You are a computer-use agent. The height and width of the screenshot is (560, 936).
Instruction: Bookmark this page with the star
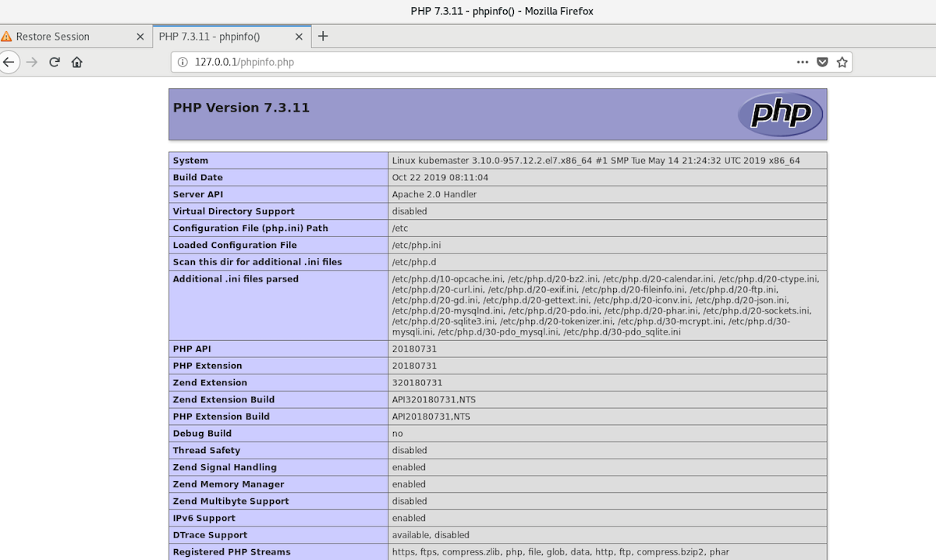click(842, 62)
